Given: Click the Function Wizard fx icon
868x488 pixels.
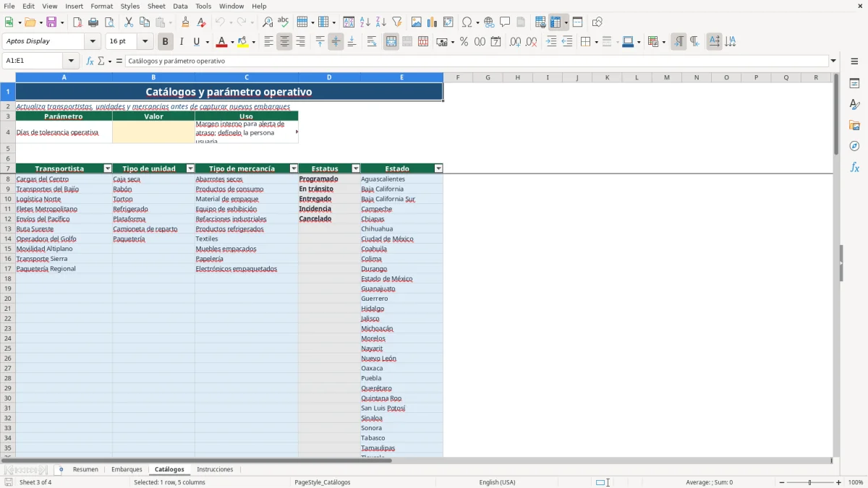Looking at the screenshot, I should coord(90,61).
